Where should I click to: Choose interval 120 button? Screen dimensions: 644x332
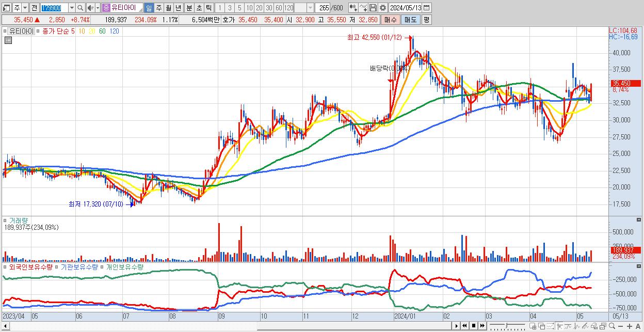coord(288,8)
